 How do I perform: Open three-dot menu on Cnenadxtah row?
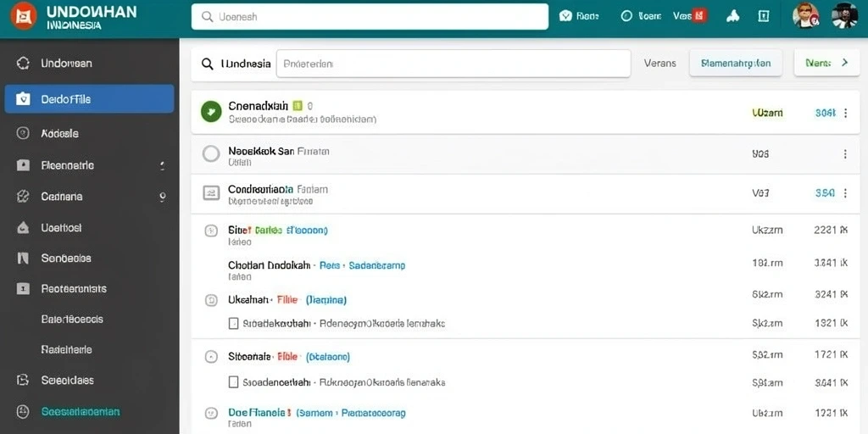pos(845,113)
